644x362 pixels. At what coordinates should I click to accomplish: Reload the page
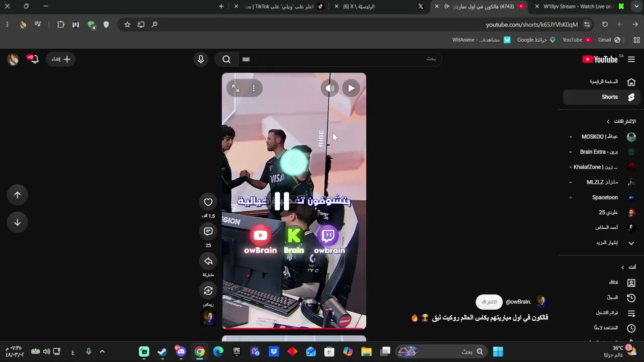point(605,25)
